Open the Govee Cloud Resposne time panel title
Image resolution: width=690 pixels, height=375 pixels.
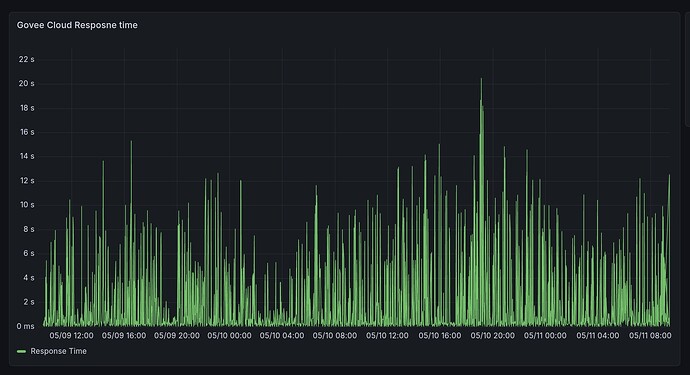tap(77, 25)
